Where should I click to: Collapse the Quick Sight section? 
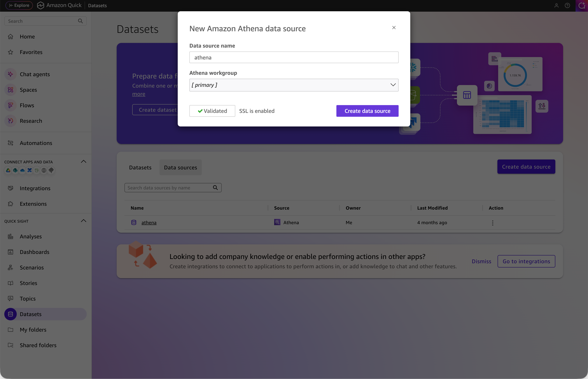(83, 221)
